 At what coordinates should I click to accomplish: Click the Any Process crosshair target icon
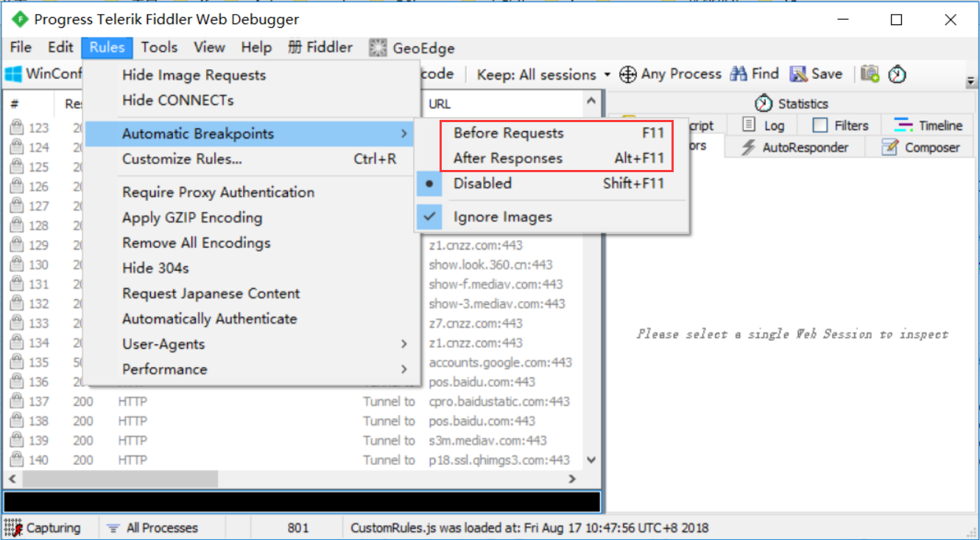point(627,74)
